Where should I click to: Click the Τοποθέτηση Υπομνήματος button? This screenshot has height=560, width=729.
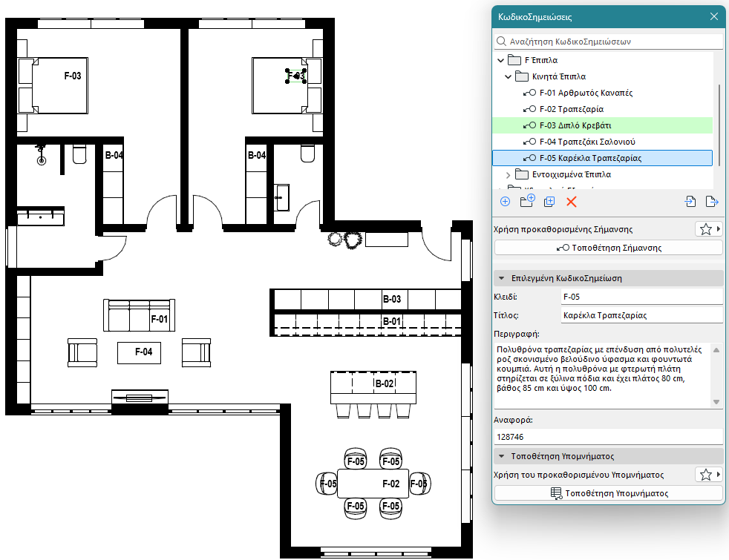click(609, 493)
